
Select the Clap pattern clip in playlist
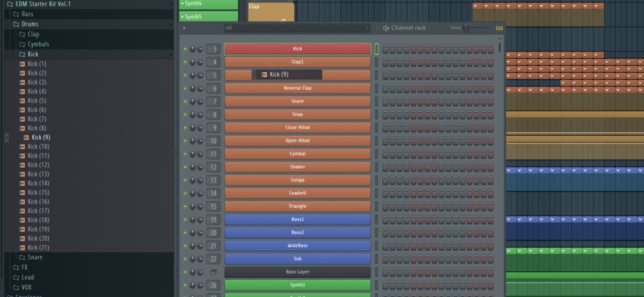(x=271, y=11)
